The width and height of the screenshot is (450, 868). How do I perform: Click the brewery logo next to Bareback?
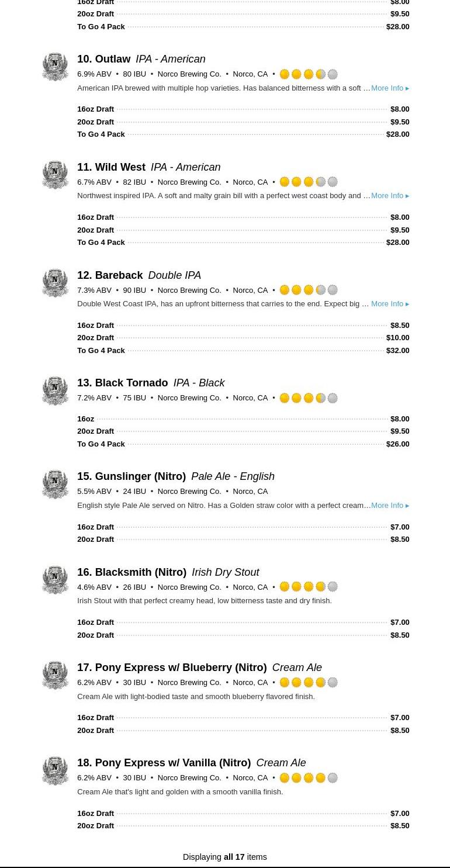(55, 283)
